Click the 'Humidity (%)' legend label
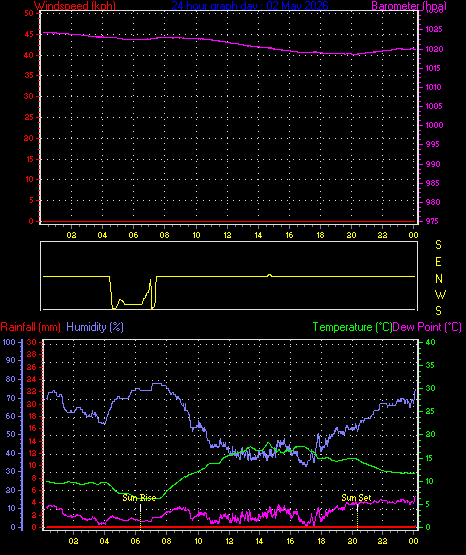Image resolution: width=466 pixels, height=555 pixels. (x=95, y=327)
